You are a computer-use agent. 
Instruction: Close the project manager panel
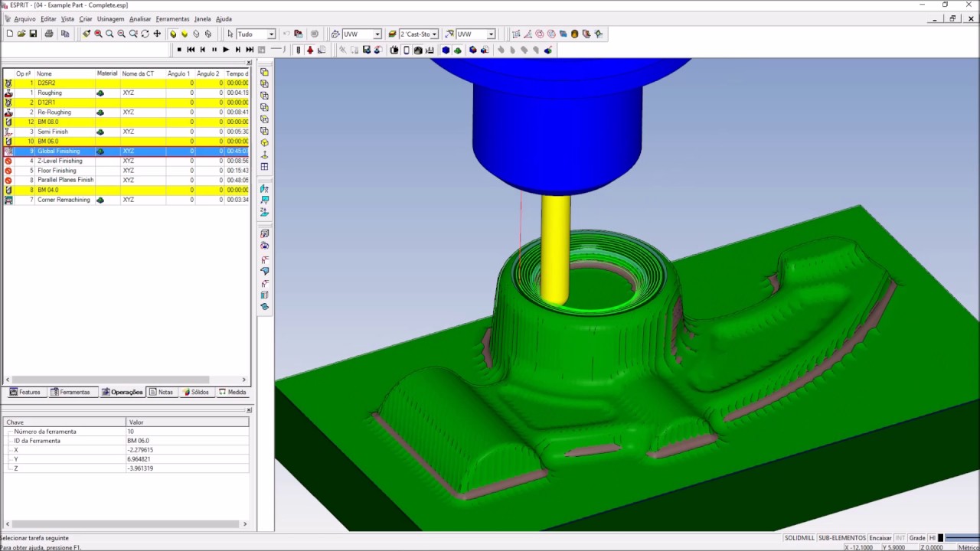(248, 63)
